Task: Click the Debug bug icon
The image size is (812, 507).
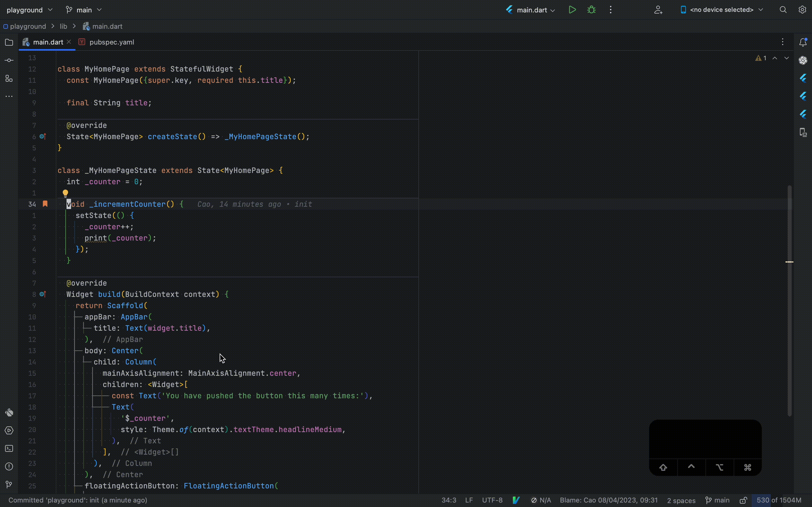Action: (592, 10)
